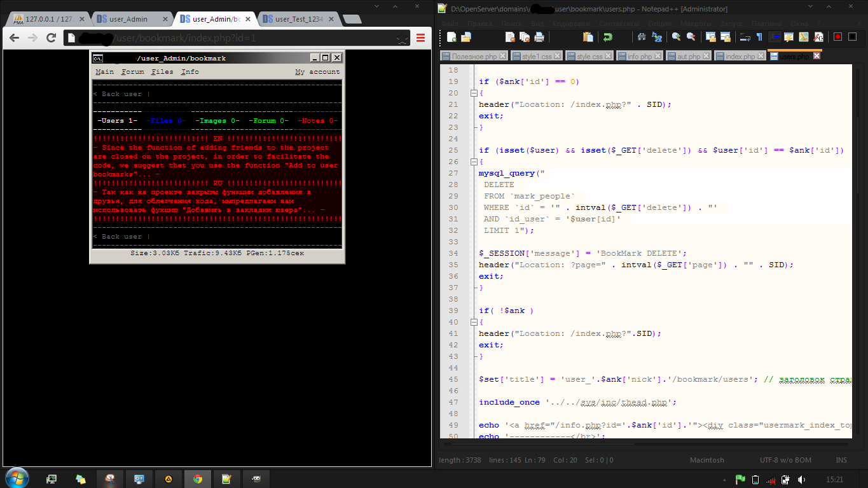Viewport: 868px width, 488px height.
Task: Open Find with the binoculars icon
Action: pyautogui.click(x=642, y=37)
